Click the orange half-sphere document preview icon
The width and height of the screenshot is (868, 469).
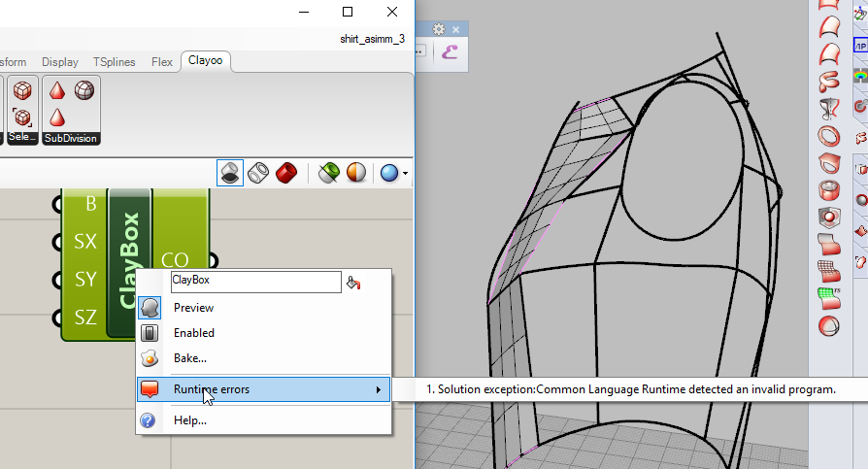(x=356, y=173)
